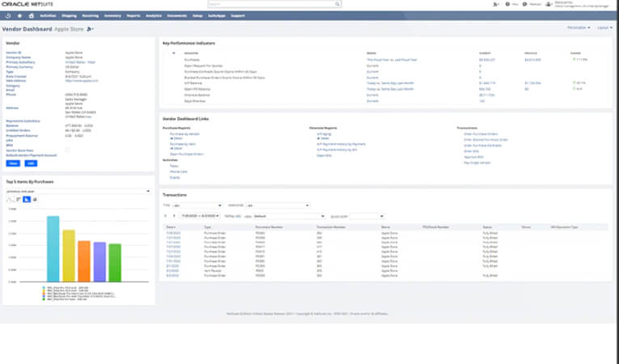Click the Edit button in Vendor panel
Screen dimensions: 619x364
(31, 163)
